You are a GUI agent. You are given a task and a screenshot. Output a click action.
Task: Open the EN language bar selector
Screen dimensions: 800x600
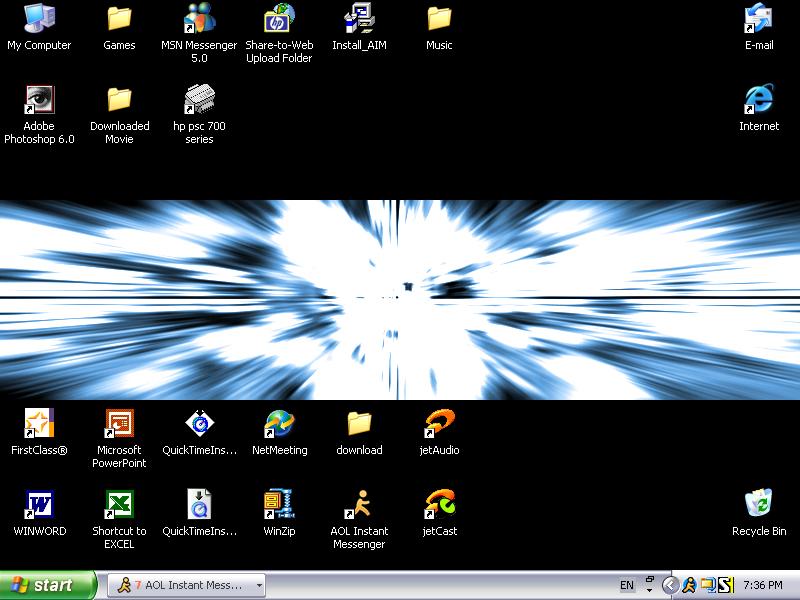tap(627, 585)
